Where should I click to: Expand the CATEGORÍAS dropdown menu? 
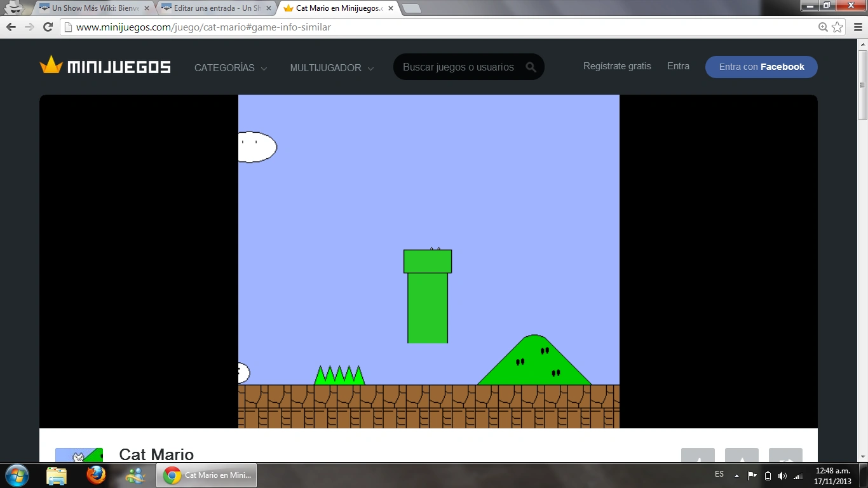click(231, 67)
